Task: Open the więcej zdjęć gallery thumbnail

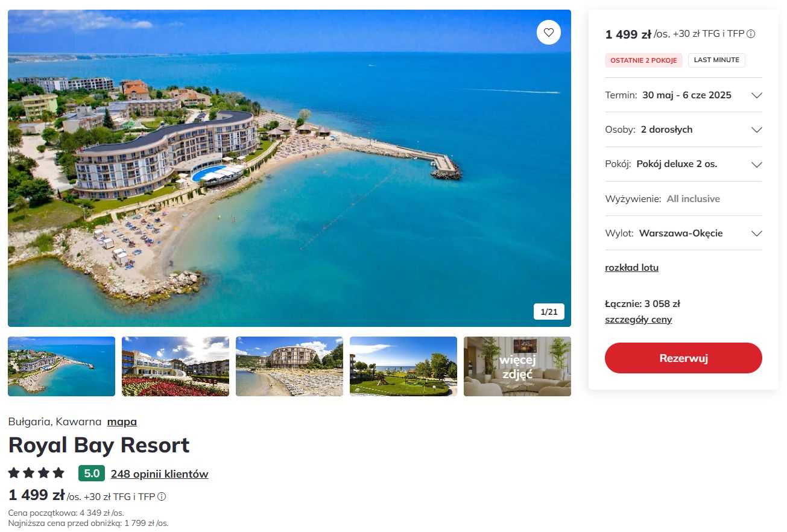Action: click(517, 366)
